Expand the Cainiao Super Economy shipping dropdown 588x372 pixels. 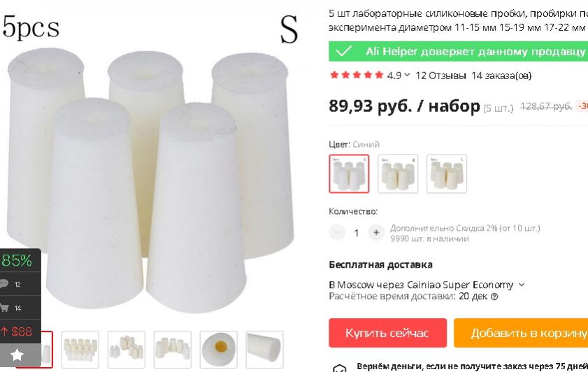click(522, 285)
